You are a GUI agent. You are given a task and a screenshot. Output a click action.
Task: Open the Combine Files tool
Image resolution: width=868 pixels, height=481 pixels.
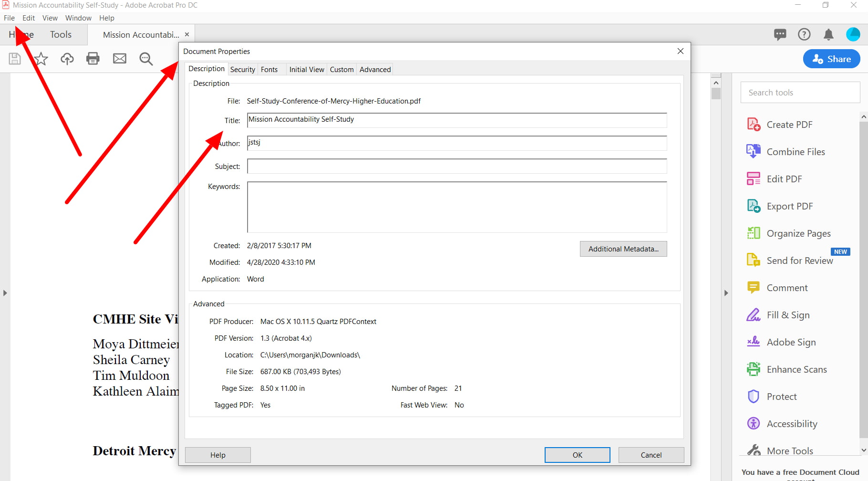pos(785,152)
